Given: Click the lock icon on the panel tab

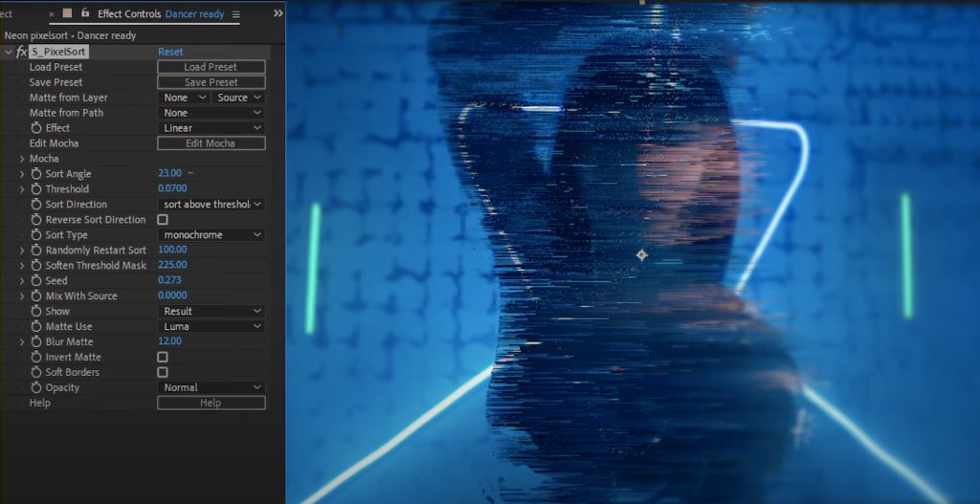Looking at the screenshot, I should pyautogui.click(x=85, y=13).
